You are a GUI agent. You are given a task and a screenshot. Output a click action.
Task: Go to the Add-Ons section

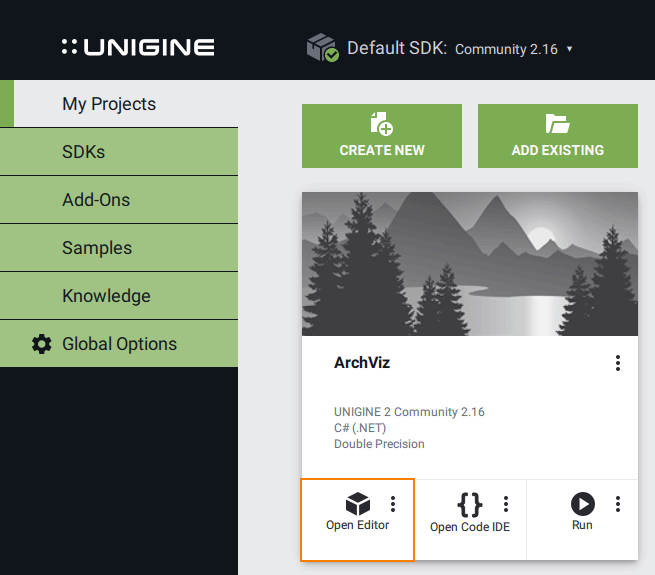pos(96,200)
